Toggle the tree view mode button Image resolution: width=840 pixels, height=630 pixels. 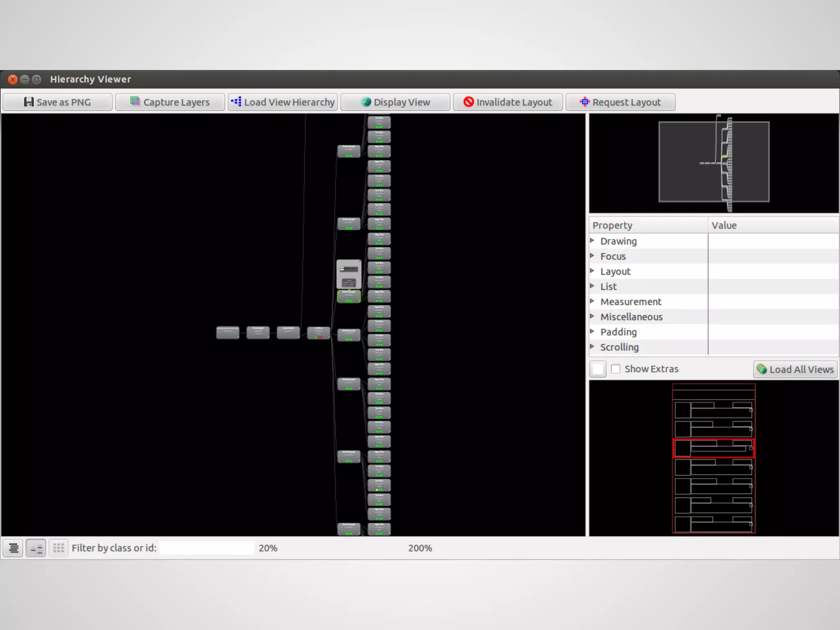click(36, 548)
